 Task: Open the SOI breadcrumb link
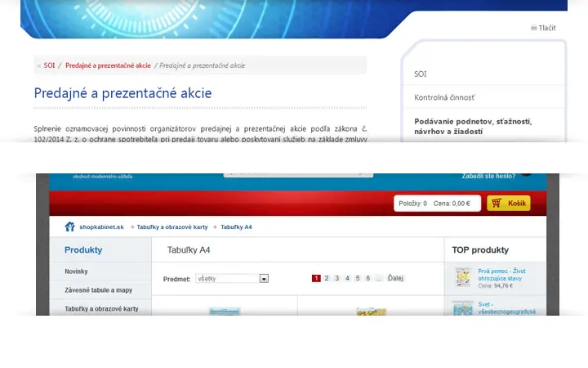coord(49,65)
